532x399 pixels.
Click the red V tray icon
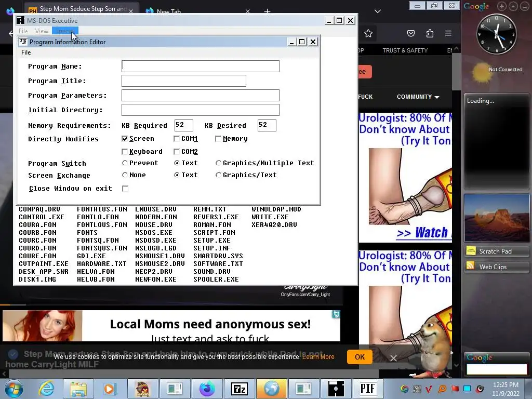pyautogui.click(x=429, y=389)
